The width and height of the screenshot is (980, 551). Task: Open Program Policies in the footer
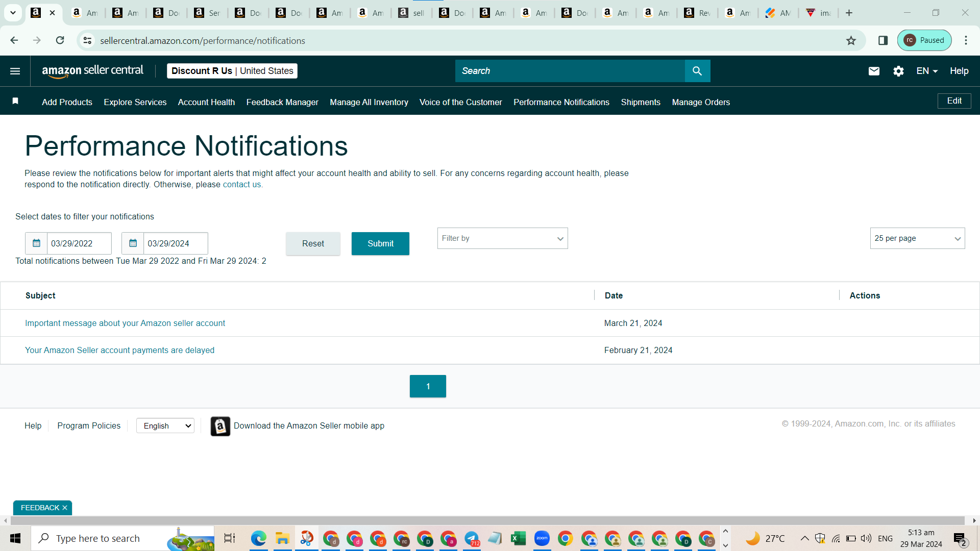[89, 425]
